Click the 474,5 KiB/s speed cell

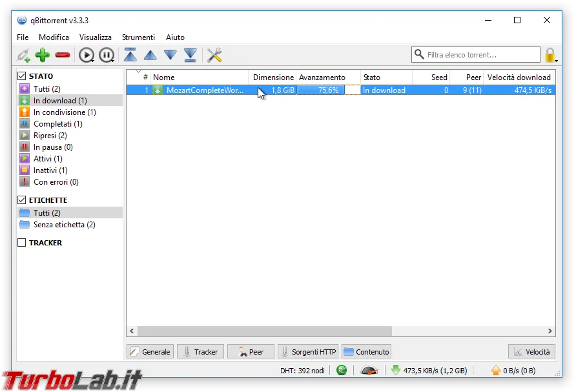533,90
